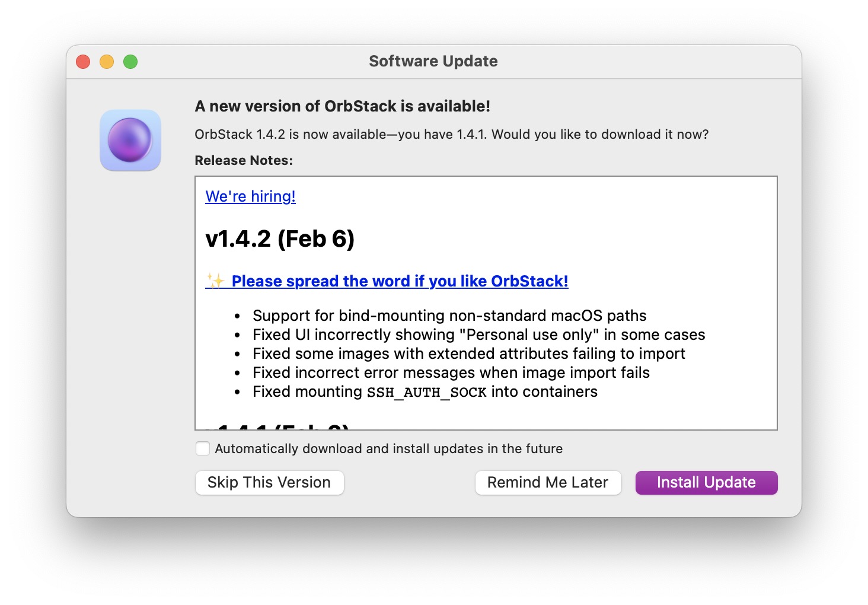Click Skip This Version button
This screenshot has width=868, height=605.
tap(269, 482)
